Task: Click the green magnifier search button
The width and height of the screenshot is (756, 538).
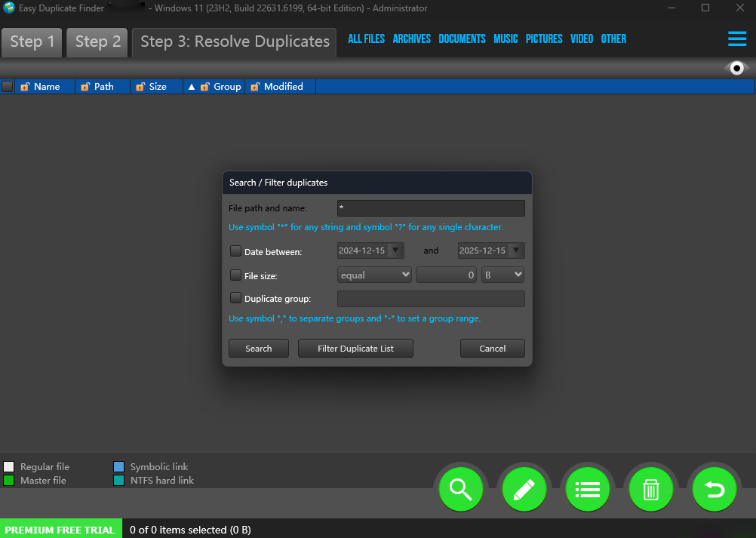Action: (460, 490)
